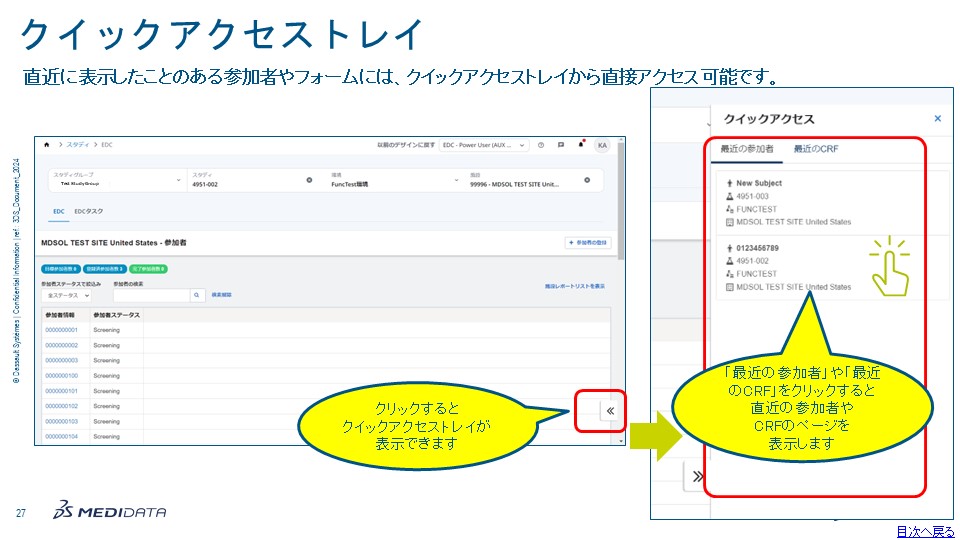Open participant 0000000103
This screenshot has height=540, width=960.
coord(61,422)
